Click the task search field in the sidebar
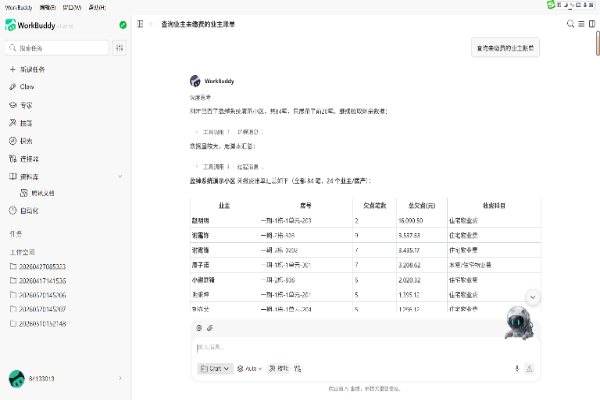This screenshot has height=400, width=600. pyautogui.click(x=57, y=48)
